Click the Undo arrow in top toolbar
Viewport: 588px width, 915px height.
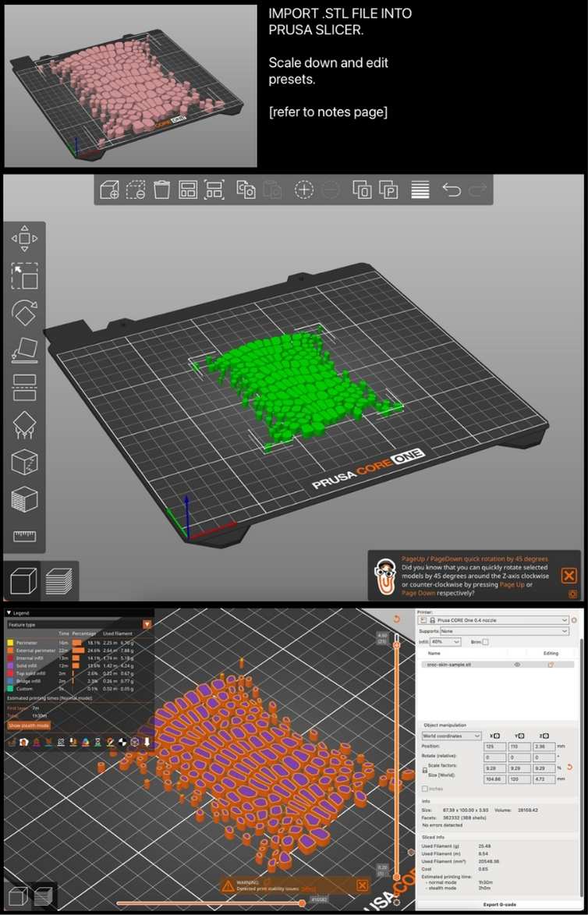click(x=451, y=190)
